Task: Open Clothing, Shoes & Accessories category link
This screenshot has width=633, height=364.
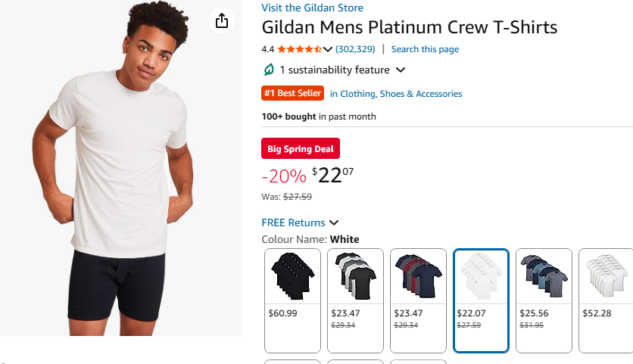Action: tap(396, 94)
